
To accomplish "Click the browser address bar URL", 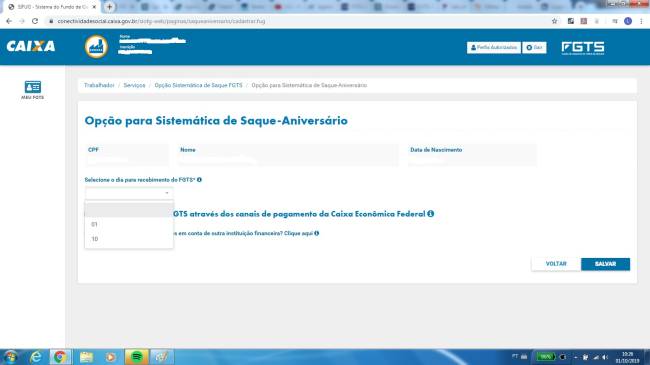I will [x=161, y=21].
